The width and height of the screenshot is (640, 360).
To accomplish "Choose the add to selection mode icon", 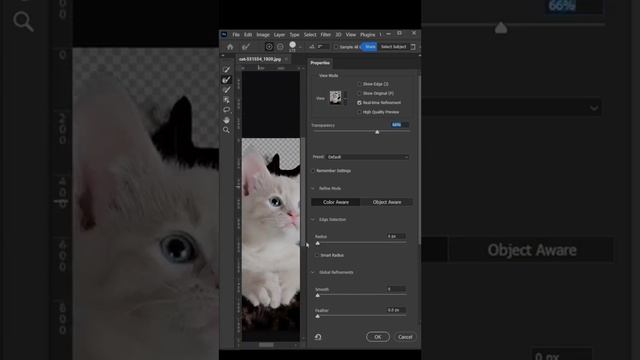I will [269, 47].
